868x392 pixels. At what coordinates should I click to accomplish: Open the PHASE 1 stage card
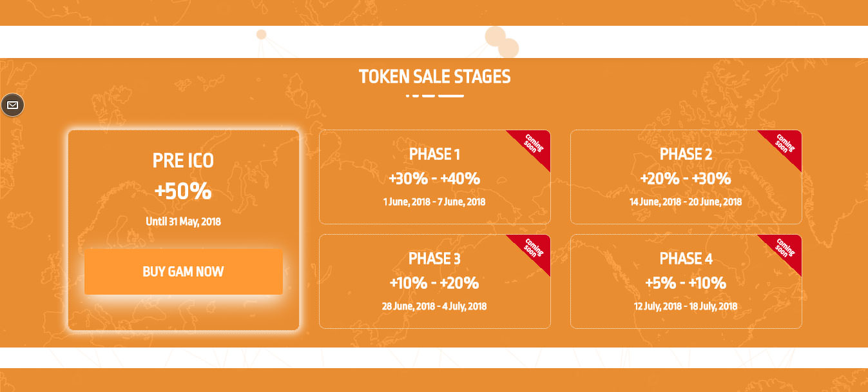point(434,177)
